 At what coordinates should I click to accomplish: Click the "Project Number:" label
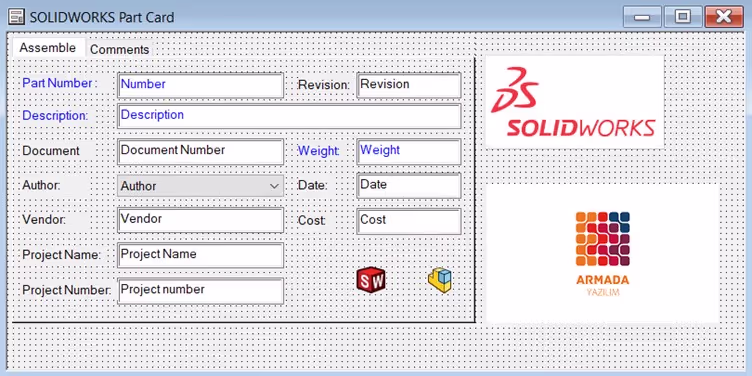pyautogui.click(x=67, y=290)
